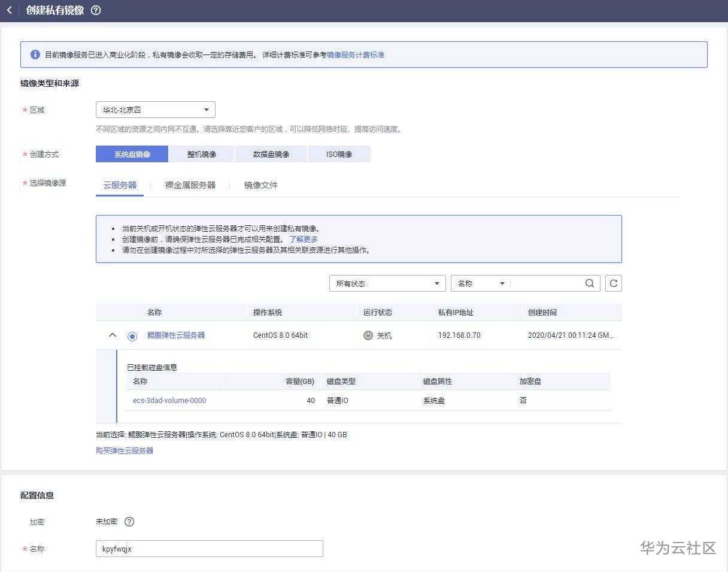728x572 pixels.
Task: Open help icon beside 创建私有镜像 title
Action: tap(96, 10)
